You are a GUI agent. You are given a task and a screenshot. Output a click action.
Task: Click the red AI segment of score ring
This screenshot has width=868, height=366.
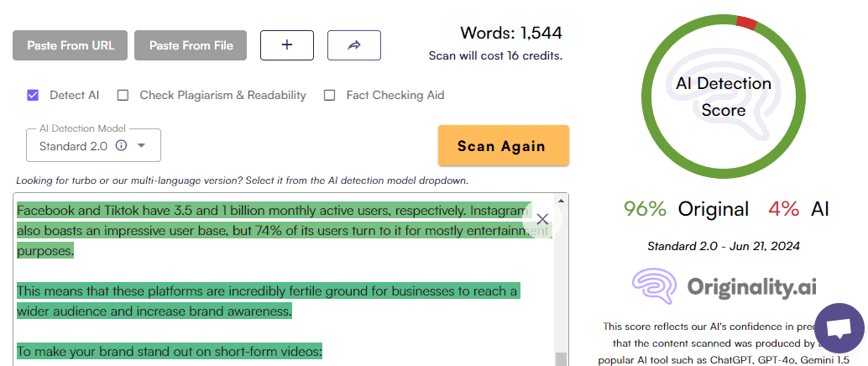pos(746,23)
